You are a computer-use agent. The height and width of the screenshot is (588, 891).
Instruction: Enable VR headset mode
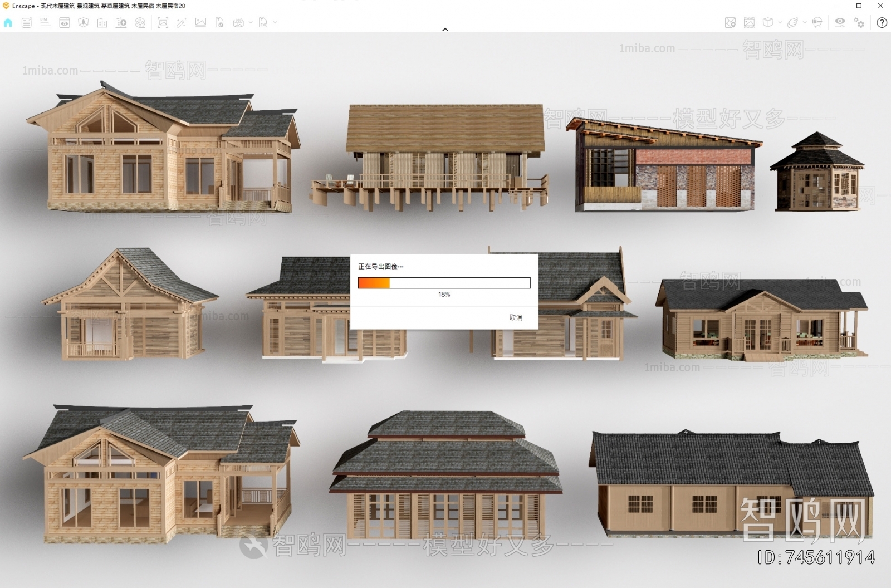[x=816, y=22]
